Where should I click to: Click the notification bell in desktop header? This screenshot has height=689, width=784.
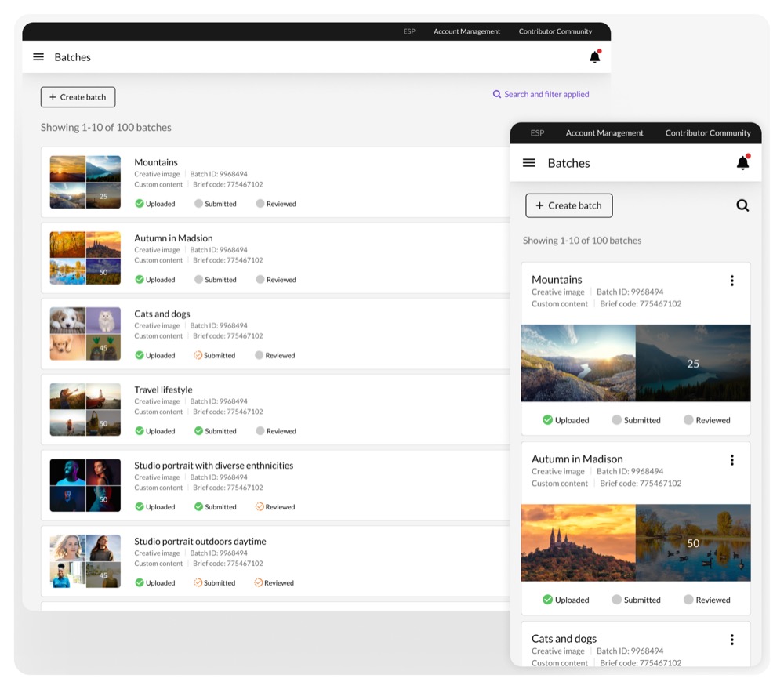point(594,57)
